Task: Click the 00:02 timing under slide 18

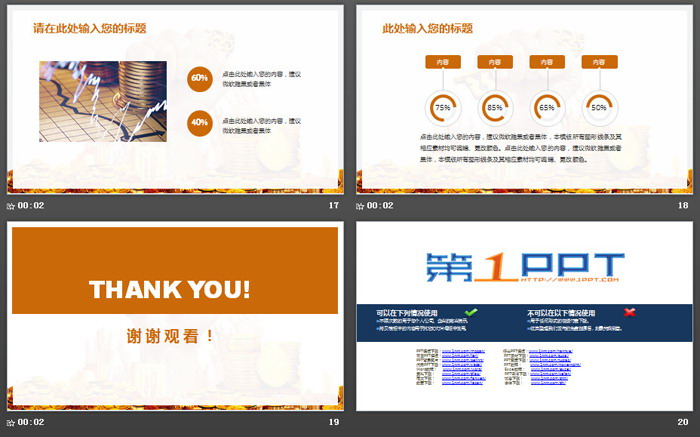Action: pyautogui.click(x=380, y=206)
